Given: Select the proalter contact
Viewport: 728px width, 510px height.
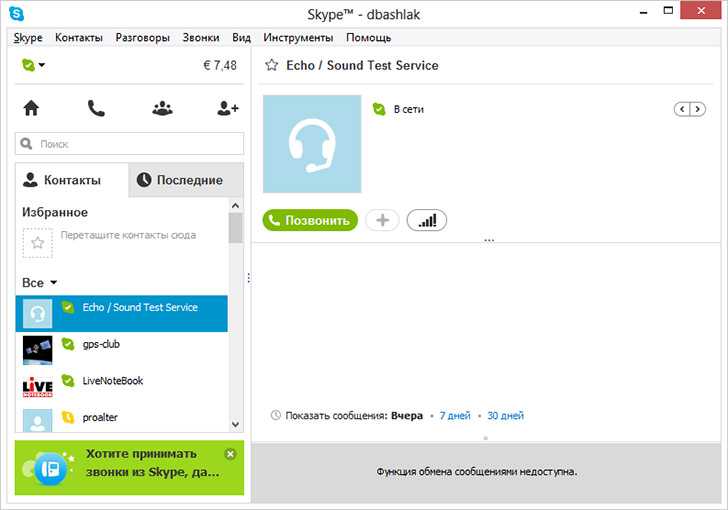Looking at the screenshot, I should pyautogui.click(x=122, y=419).
